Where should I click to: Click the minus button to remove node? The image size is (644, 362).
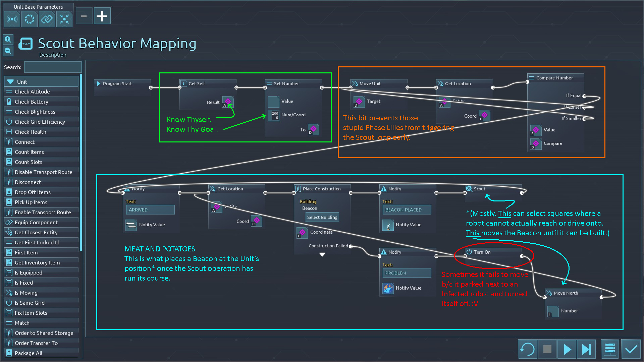click(x=84, y=16)
